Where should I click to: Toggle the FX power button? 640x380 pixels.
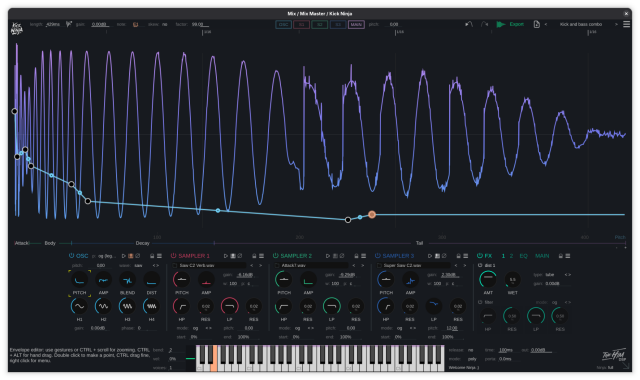pyautogui.click(x=480, y=256)
